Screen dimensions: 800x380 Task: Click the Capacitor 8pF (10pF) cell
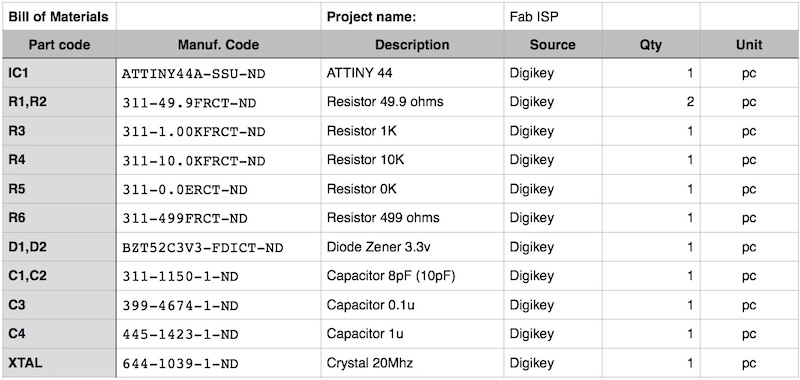(x=412, y=276)
